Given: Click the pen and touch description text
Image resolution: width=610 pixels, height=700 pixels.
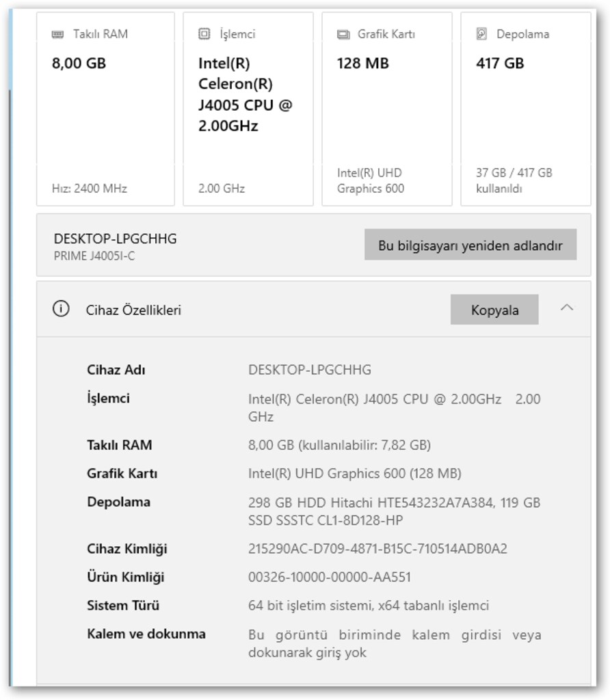Looking at the screenshot, I should coord(395,643).
